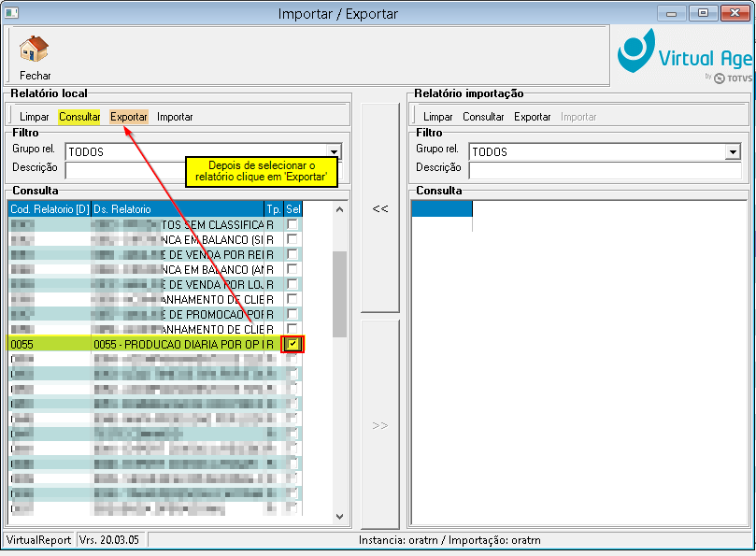Click 'VirtualReport' in status bar
This screenshot has width=756, height=556.
pyautogui.click(x=38, y=539)
